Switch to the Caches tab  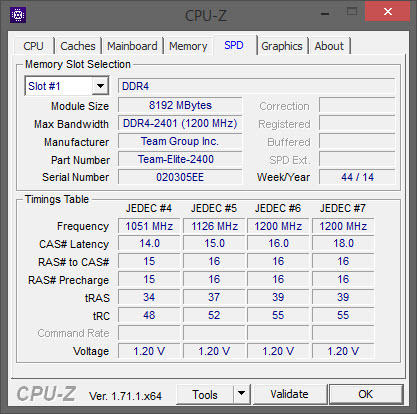(x=78, y=46)
